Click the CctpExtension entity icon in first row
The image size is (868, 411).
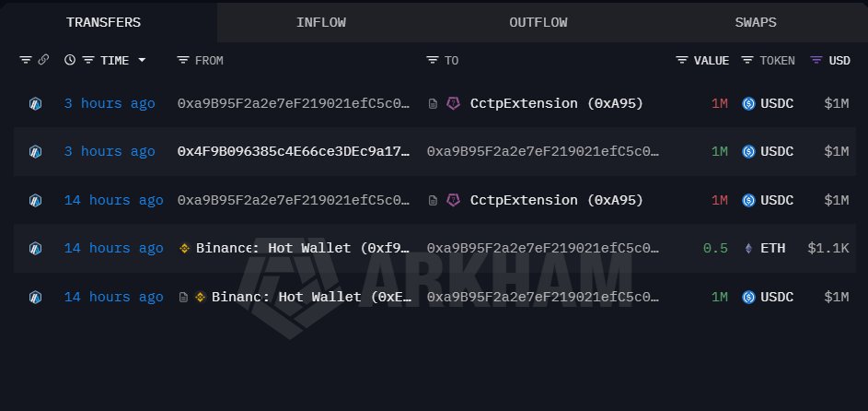(453, 104)
